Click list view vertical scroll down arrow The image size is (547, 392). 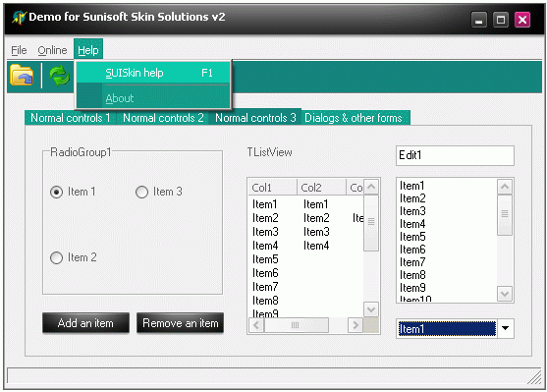[371, 308]
